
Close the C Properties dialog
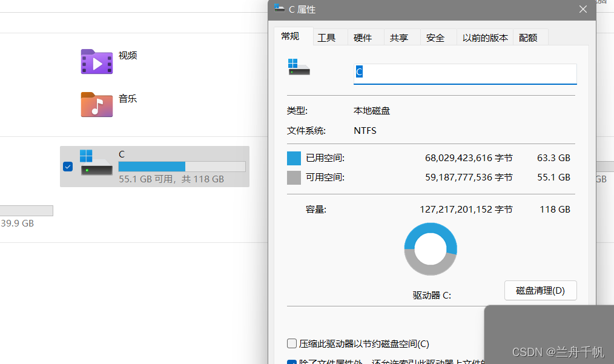tap(583, 9)
